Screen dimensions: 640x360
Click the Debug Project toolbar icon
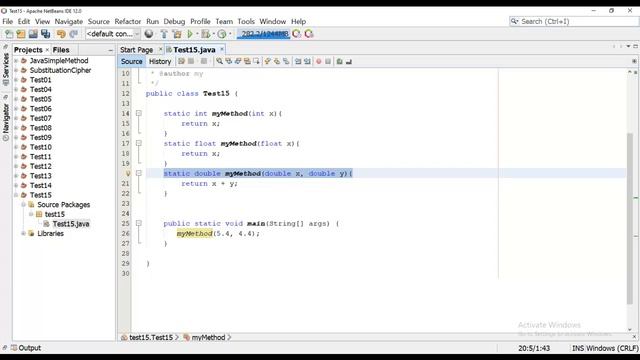click(x=206, y=34)
